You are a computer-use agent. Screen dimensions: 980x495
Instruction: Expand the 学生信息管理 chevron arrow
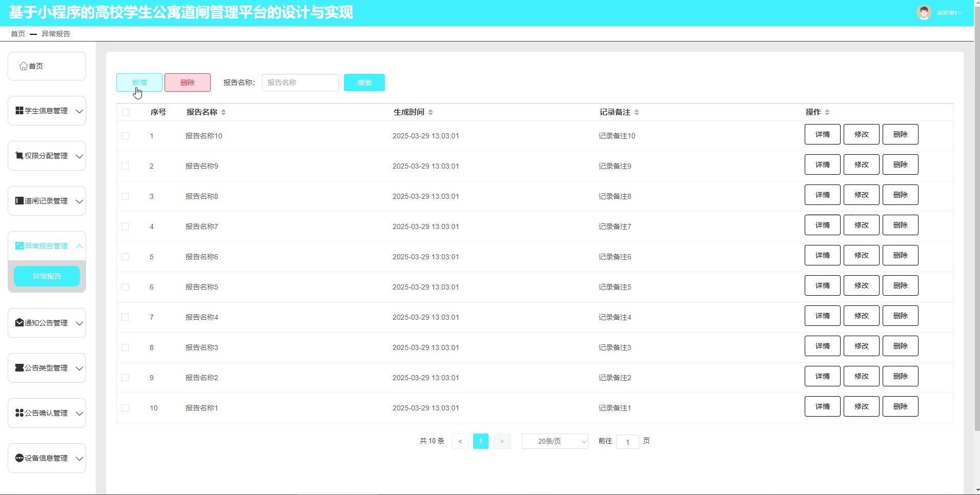[79, 111]
